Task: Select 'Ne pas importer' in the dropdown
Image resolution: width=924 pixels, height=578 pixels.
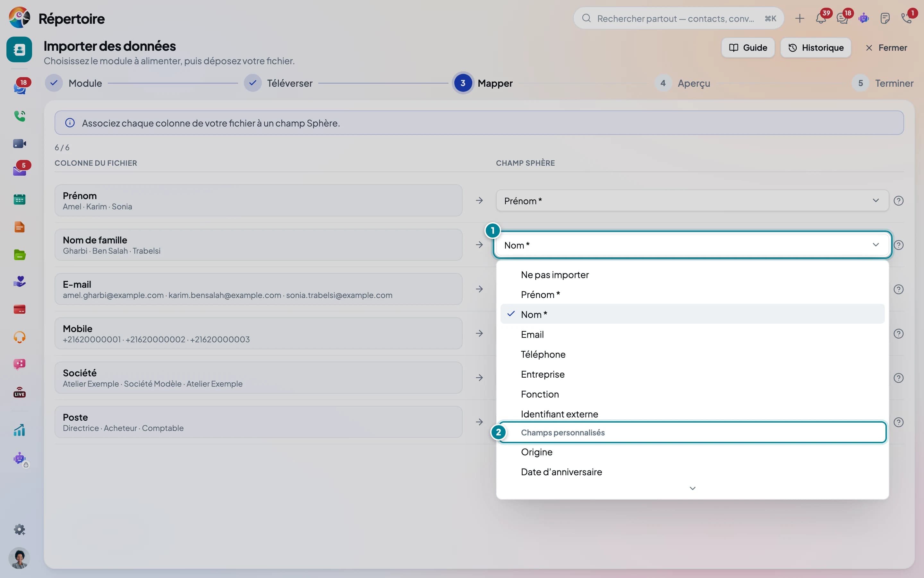Action: [692, 275]
